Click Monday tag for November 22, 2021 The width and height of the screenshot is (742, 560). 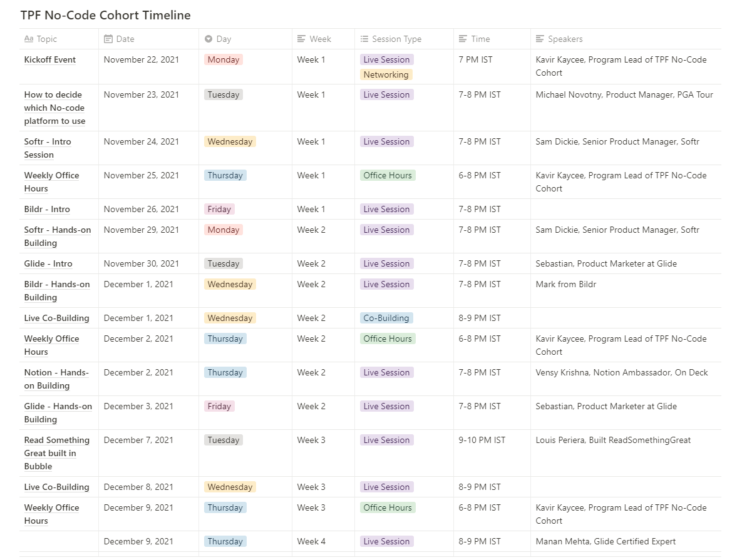(224, 59)
